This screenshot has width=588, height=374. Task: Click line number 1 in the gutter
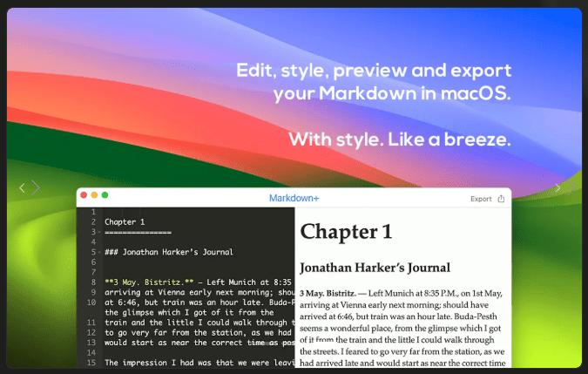93,212
